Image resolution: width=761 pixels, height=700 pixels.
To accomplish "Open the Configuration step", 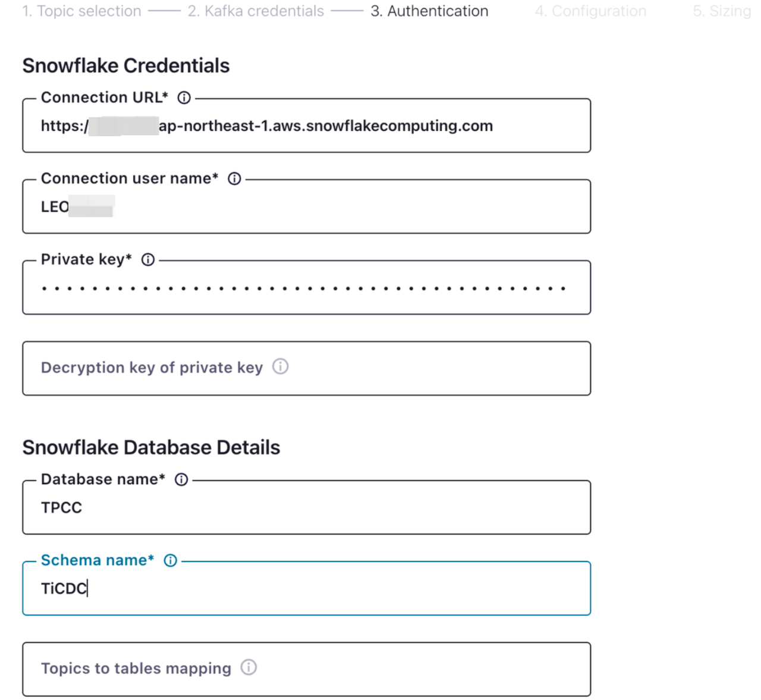I will point(590,11).
